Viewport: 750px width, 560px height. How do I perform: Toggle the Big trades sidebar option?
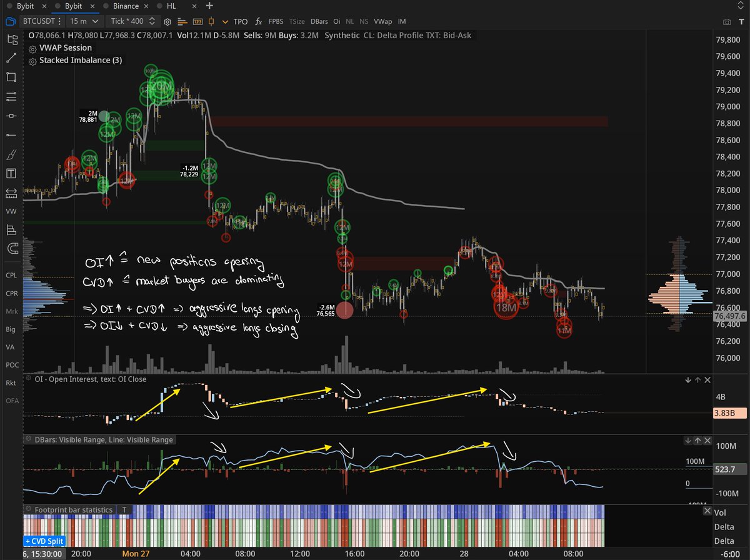coord(11,329)
